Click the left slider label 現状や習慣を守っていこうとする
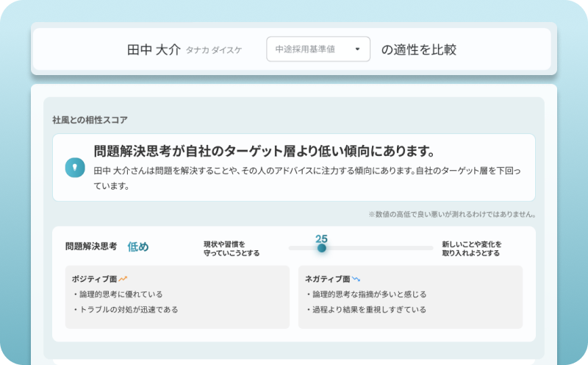This screenshot has height=365, width=588. pyautogui.click(x=232, y=249)
